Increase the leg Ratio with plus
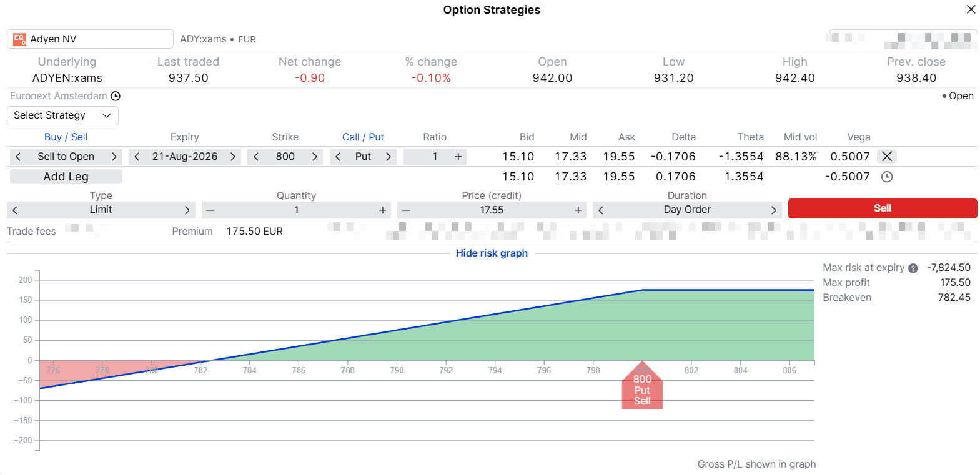The height and width of the screenshot is (475, 980). click(x=458, y=157)
